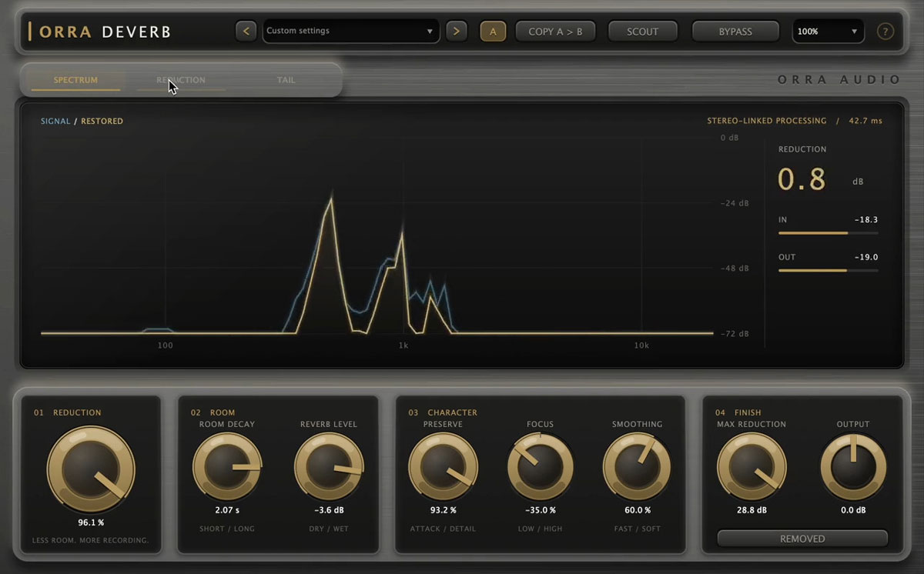The width and height of the screenshot is (924, 574).
Task: Click the 28.8 dB max reduction value
Action: [752, 510]
